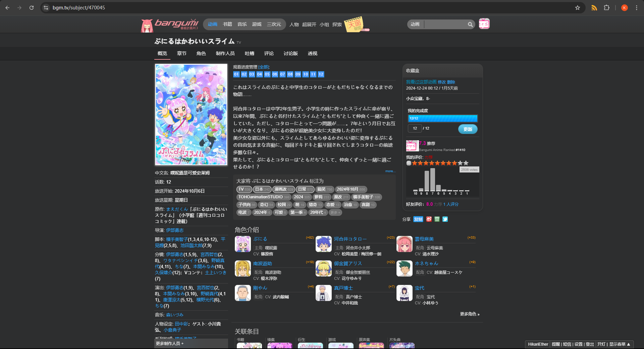
Task: Switch to 吐槽 tab
Action: coord(250,53)
